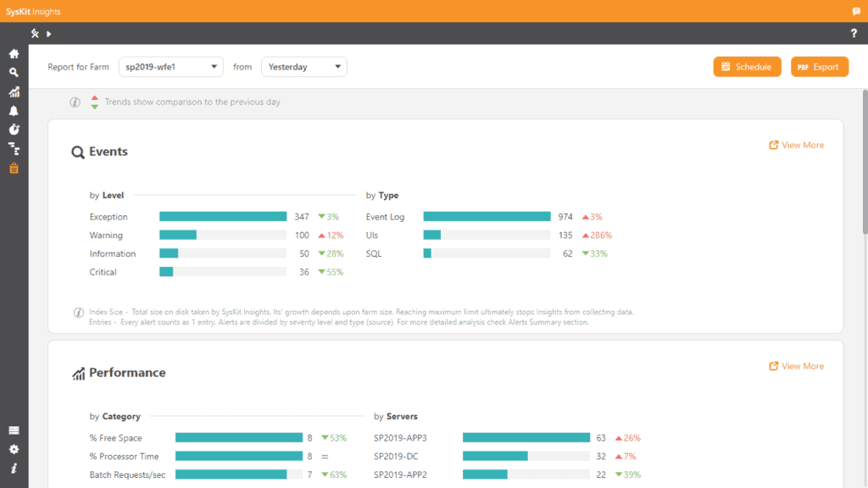Open the About info sidebar icon
This screenshot has height=488, width=868.
click(14, 469)
